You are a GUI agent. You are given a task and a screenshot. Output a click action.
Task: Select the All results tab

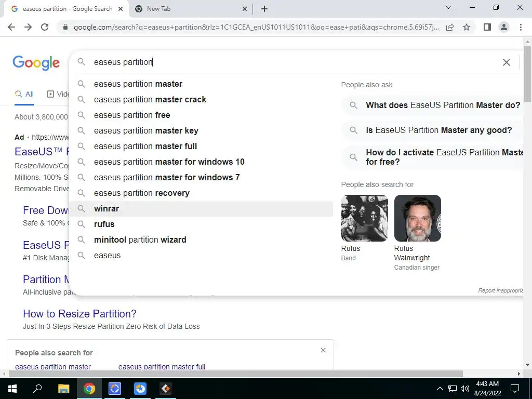click(x=24, y=95)
